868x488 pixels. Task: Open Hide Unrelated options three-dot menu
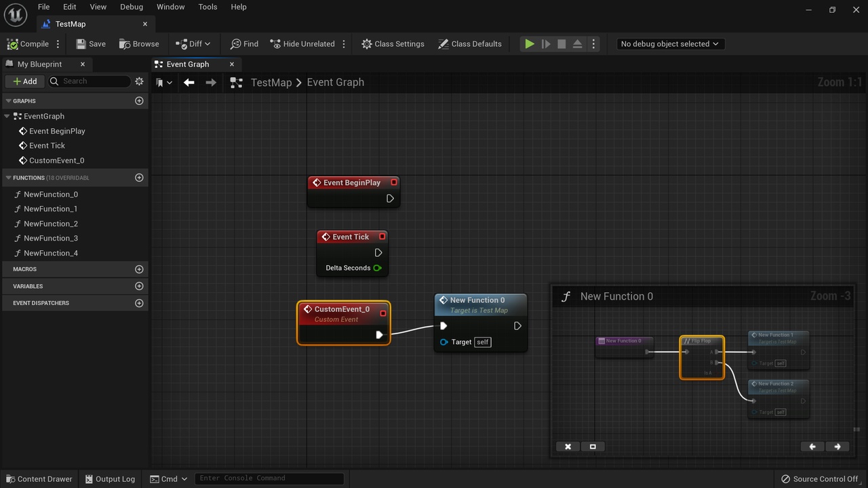point(344,43)
